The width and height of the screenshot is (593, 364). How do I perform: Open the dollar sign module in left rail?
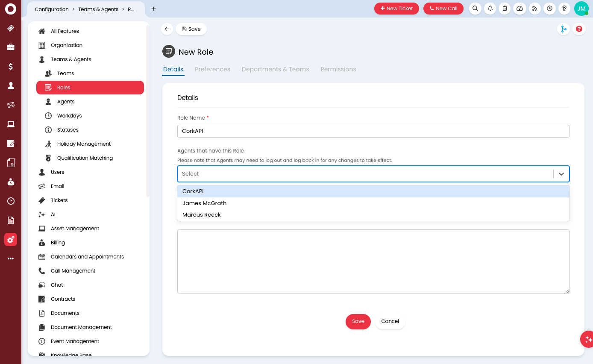(x=11, y=66)
